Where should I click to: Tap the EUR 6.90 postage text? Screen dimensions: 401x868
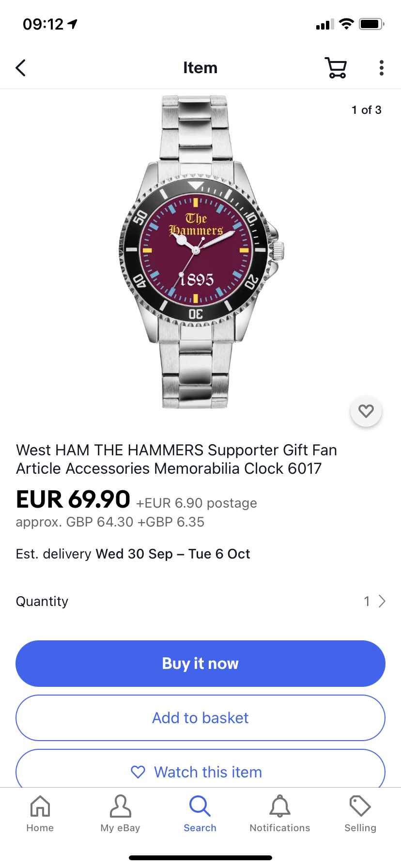tap(197, 503)
